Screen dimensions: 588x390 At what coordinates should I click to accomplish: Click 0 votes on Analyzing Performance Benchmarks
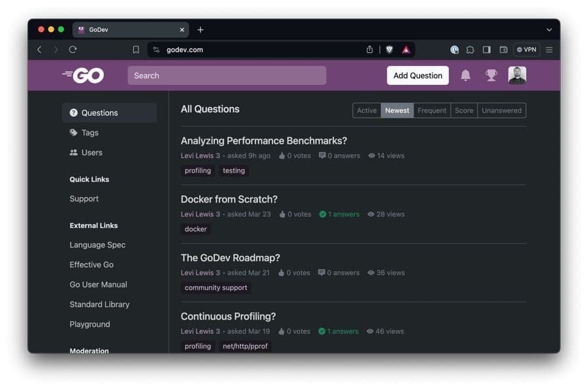(x=295, y=155)
